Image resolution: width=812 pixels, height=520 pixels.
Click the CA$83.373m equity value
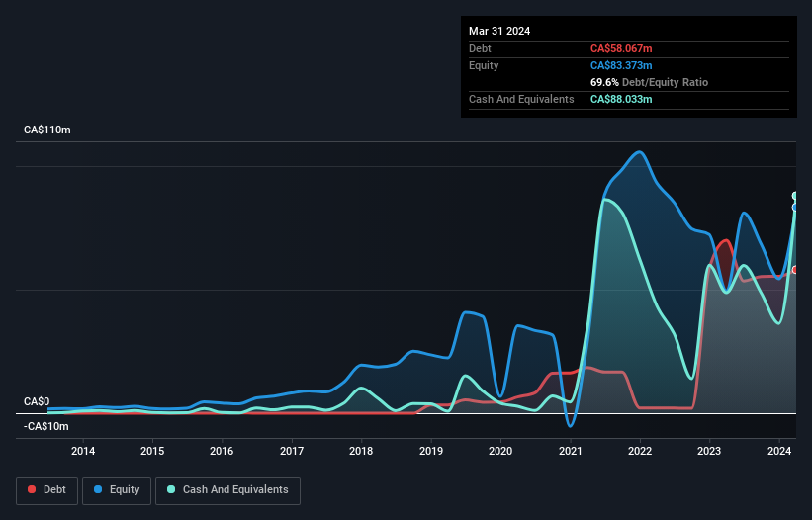click(x=621, y=65)
